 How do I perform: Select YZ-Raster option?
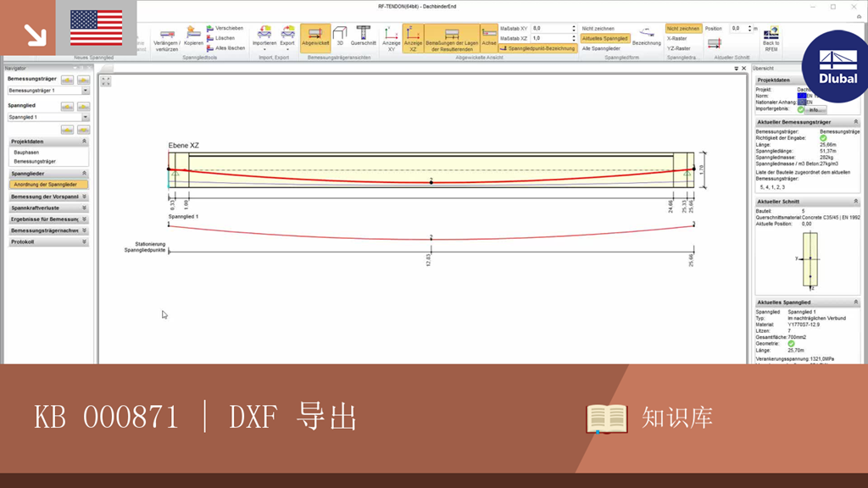pos(678,48)
